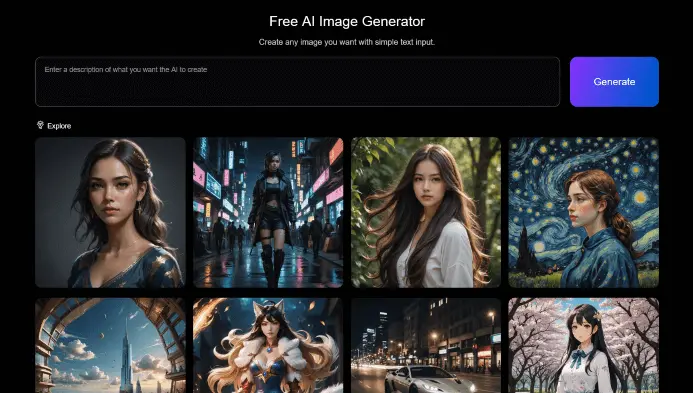Image resolution: width=693 pixels, height=393 pixels.
Task: Select the Starry Night style portrait
Action: [583, 212]
